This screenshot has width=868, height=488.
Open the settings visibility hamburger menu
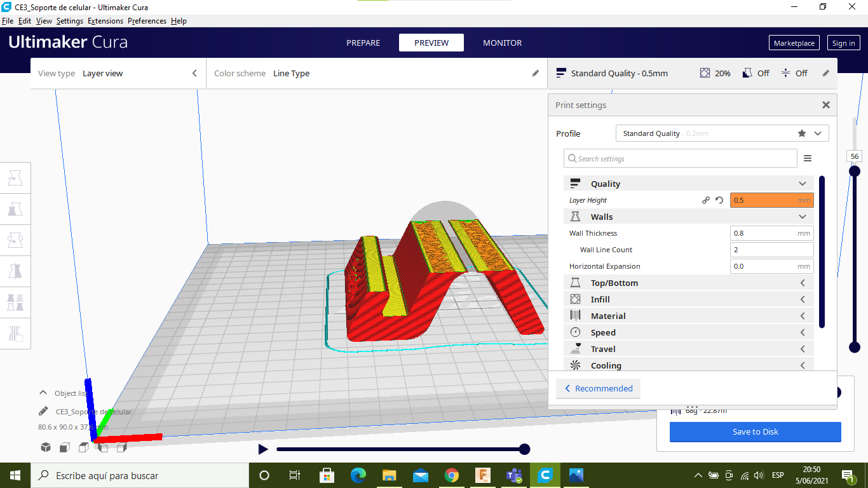[808, 158]
